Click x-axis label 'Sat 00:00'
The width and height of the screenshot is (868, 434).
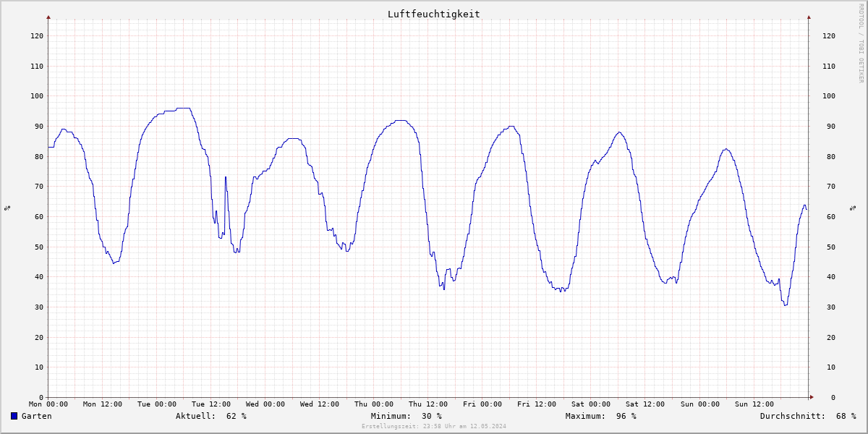[x=591, y=404]
